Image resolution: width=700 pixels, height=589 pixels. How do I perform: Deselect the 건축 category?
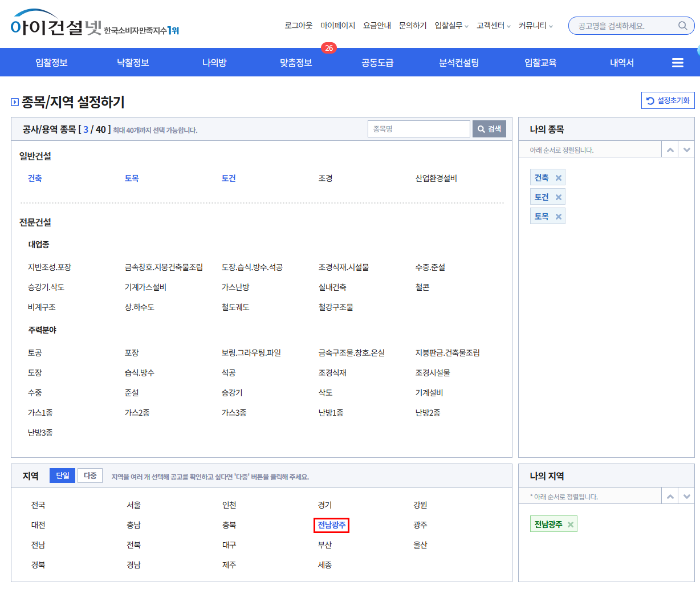[35, 178]
